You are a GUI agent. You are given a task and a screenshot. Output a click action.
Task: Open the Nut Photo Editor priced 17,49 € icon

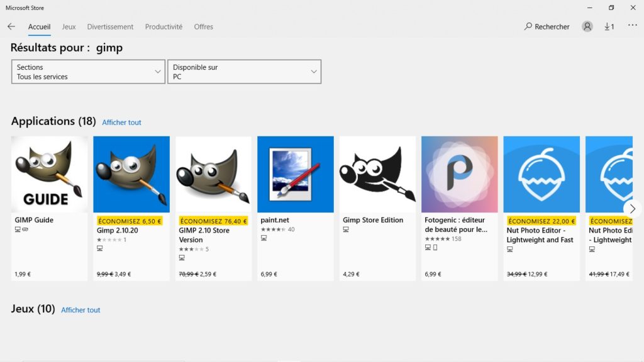tap(609, 175)
